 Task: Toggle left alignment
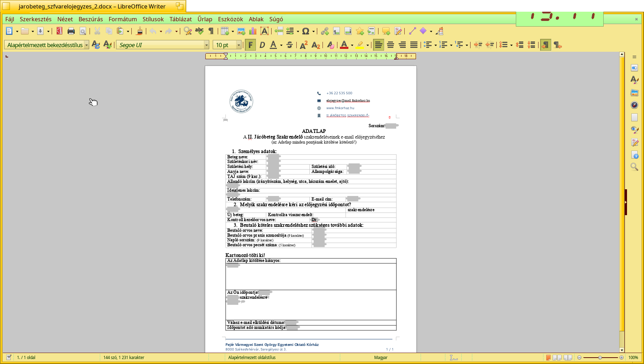pos(378,45)
